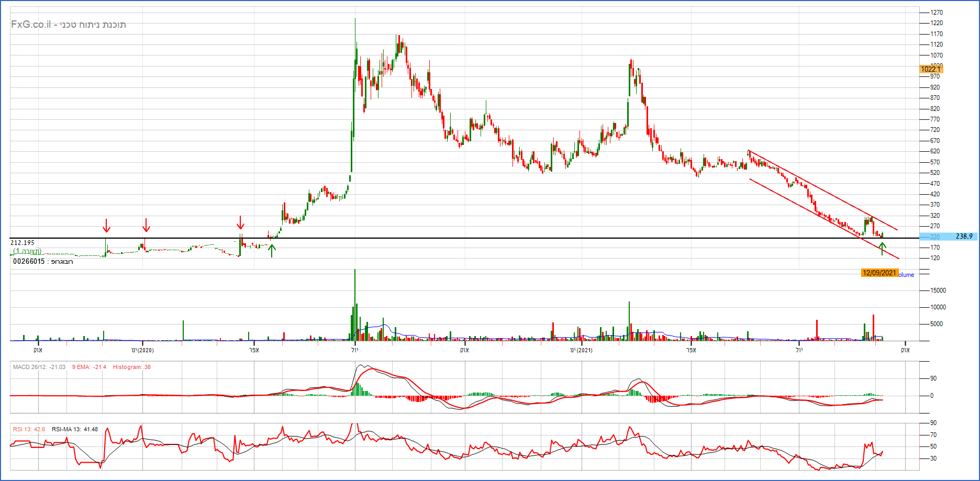Click the MACD 26/12 indicator label
Viewport: 980px width, 481px height.
(x=39, y=367)
